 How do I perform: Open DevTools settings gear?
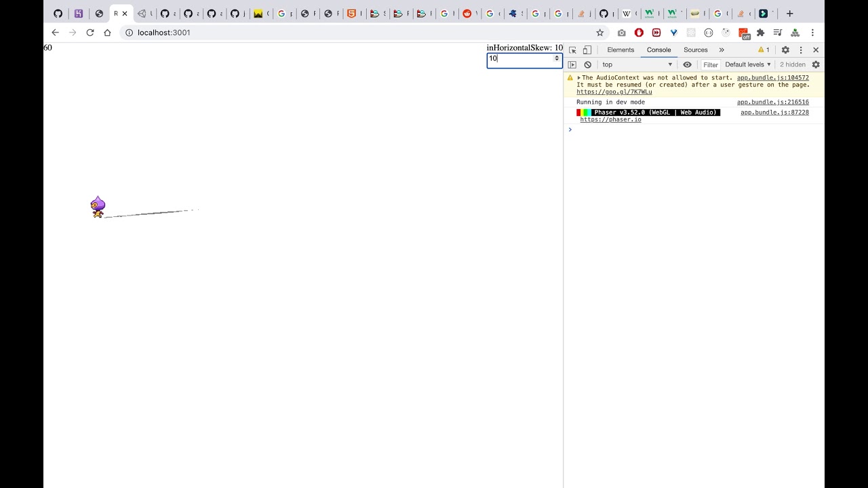785,50
